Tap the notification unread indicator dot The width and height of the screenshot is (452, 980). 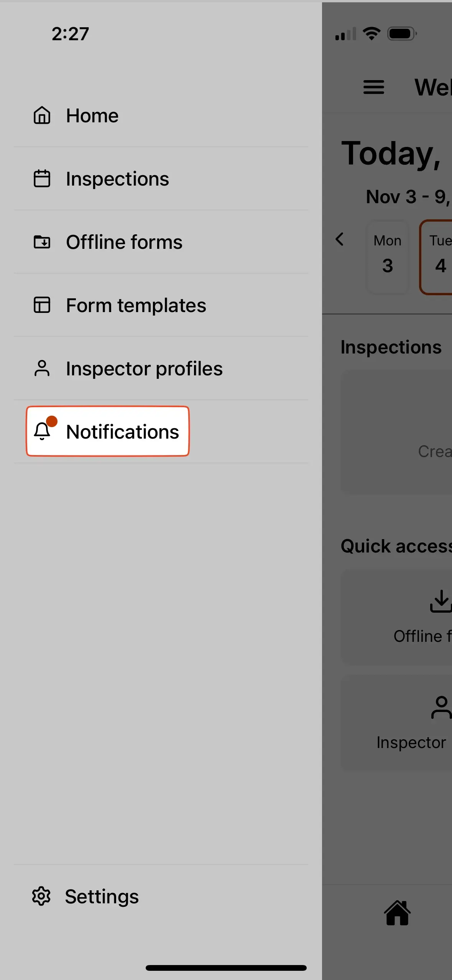tap(53, 422)
